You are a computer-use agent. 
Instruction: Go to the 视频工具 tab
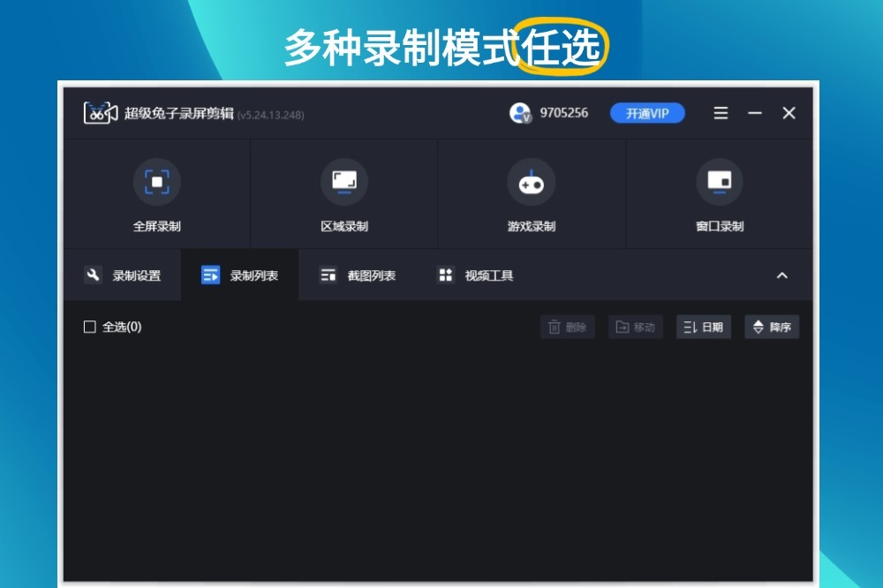pos(475,275)
